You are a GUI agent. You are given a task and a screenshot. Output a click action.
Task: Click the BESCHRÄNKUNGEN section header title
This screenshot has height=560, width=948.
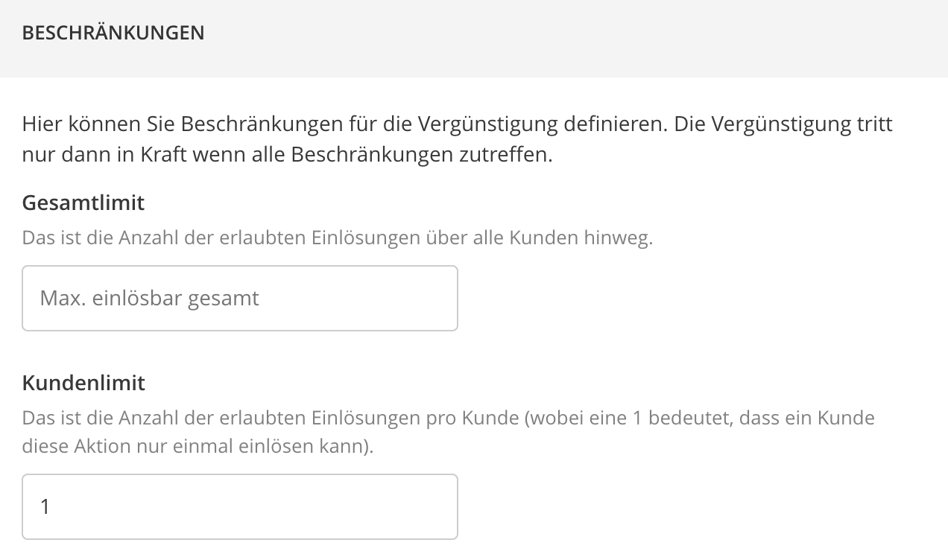click(x=113, y=33)
